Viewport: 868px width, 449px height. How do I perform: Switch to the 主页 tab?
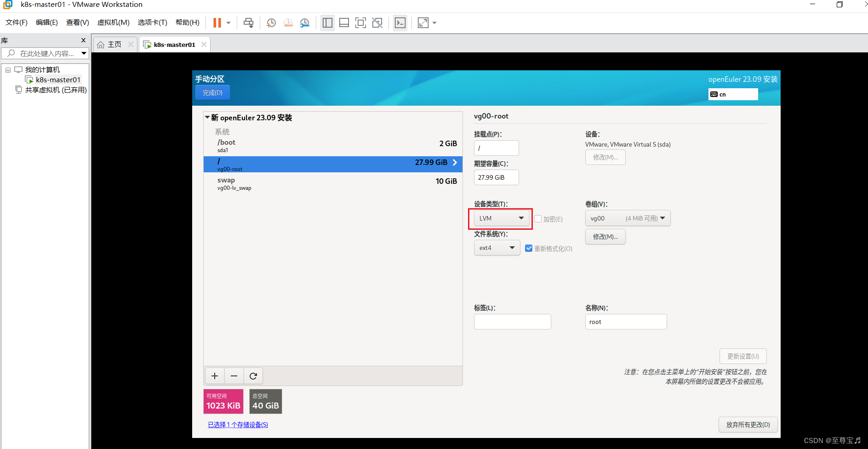point(114,44)
